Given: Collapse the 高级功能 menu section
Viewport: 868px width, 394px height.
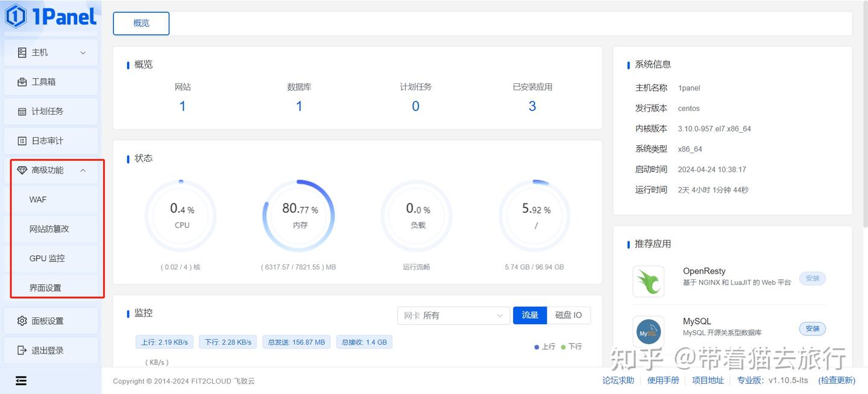Looking at the screenshot, I should coord(83,170).
